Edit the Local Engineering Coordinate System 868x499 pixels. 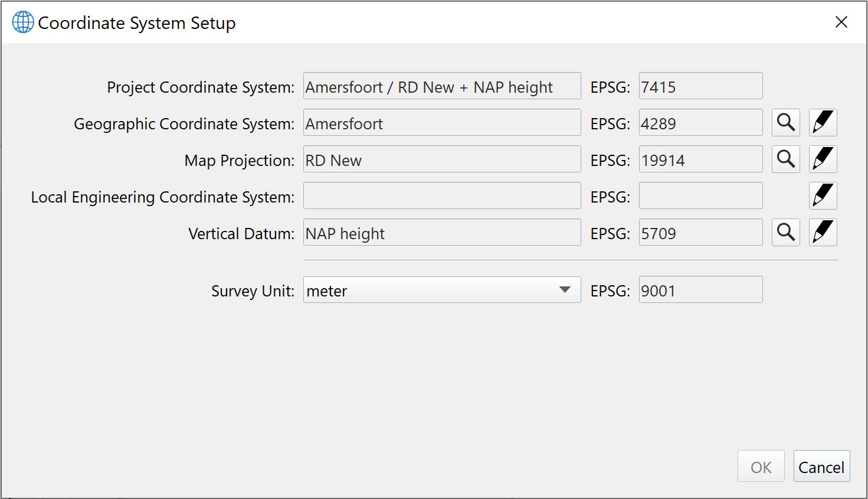823,195
